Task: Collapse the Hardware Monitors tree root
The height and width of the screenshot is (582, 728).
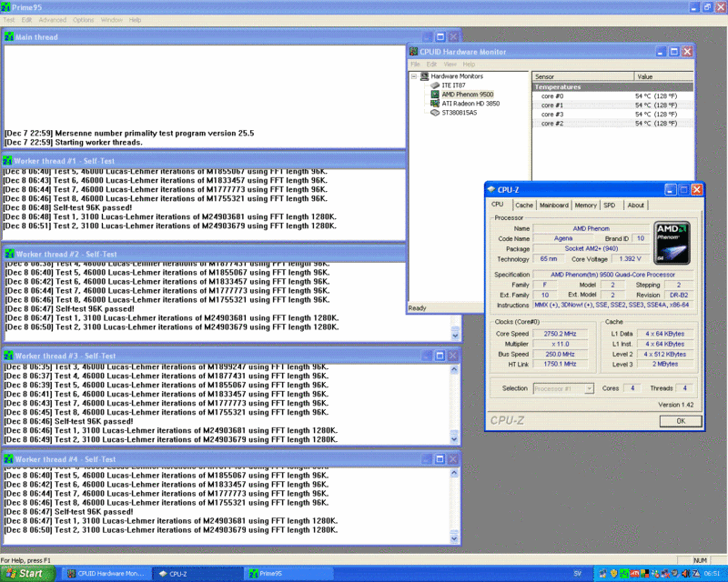Action: [x=414, y=76]
